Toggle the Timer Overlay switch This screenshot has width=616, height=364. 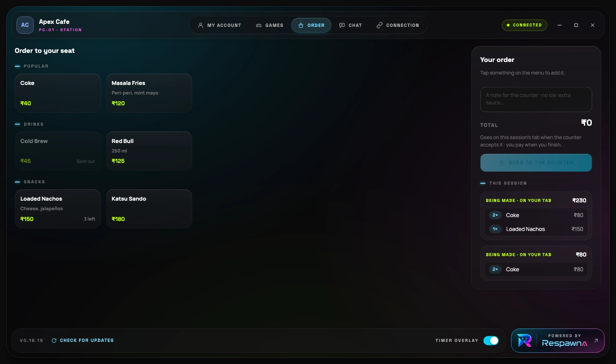click(x=491, y=341)
